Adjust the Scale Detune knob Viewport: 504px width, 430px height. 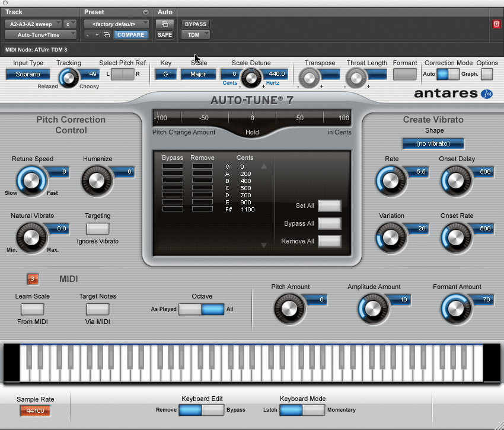(251, 78)
